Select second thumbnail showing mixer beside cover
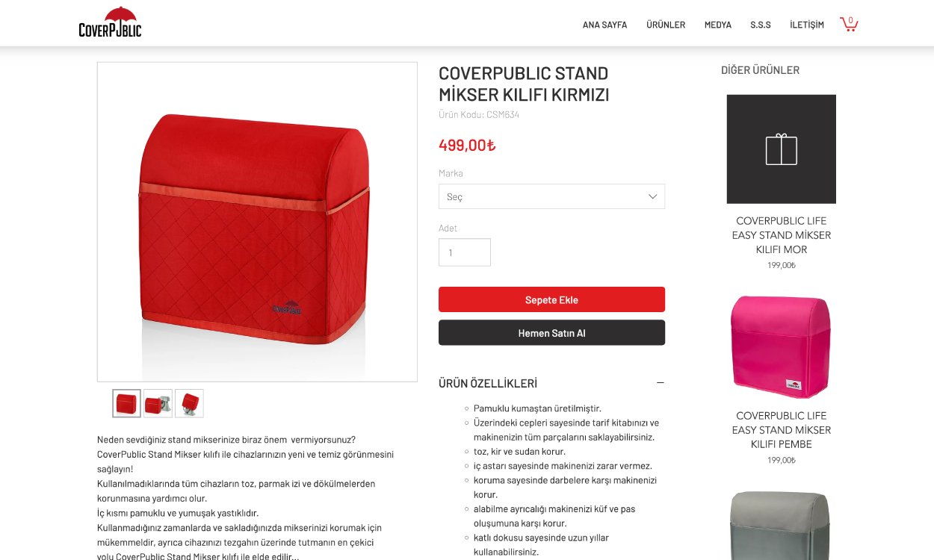This screenshot has height=560, width=934. [x=158, y=403]
